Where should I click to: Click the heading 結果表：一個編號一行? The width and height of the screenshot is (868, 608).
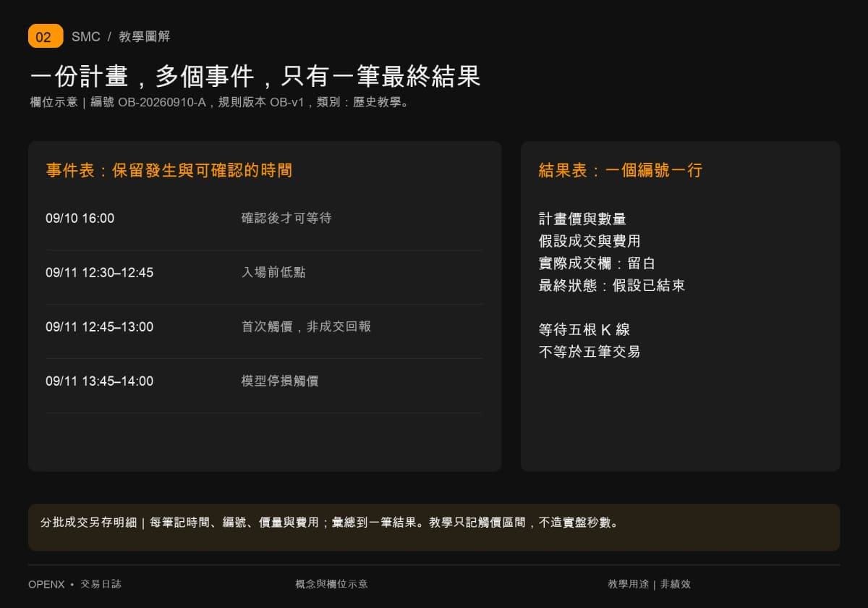point(621,171)
